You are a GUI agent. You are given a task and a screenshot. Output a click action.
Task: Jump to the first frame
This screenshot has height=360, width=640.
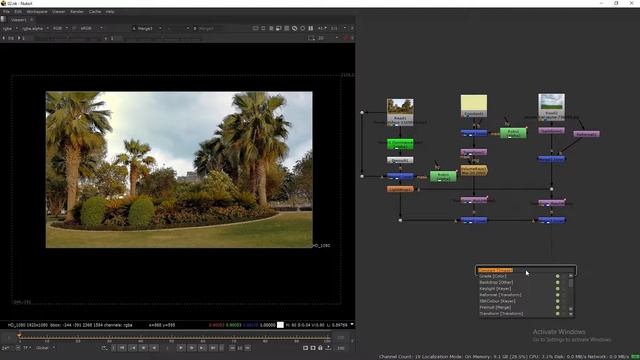coord(122,348)
